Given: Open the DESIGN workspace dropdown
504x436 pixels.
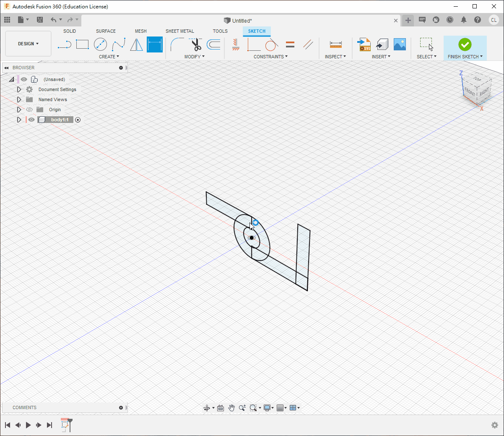Looking at the screenshot, I should [28, 44].
